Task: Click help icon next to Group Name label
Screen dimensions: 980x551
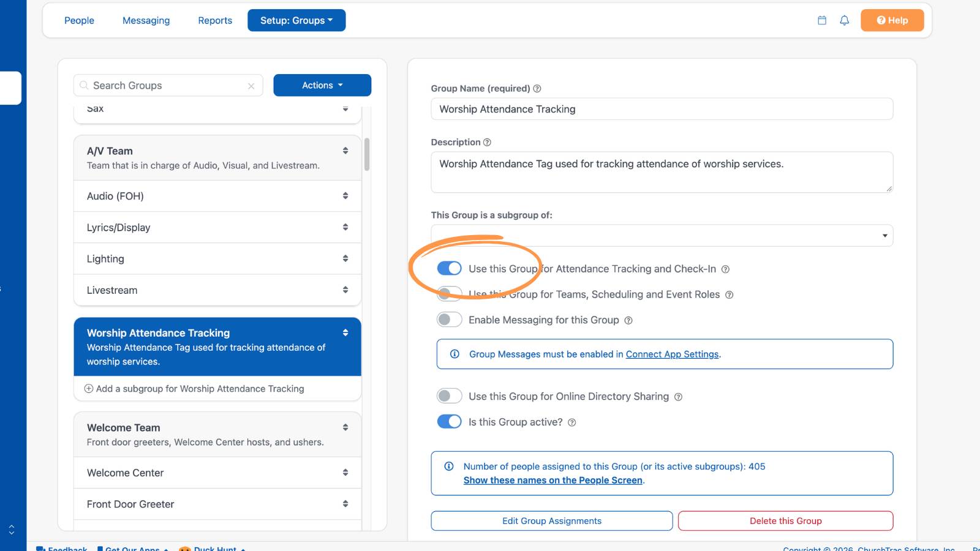Action: pyautogui.click(x=537, y=89)
